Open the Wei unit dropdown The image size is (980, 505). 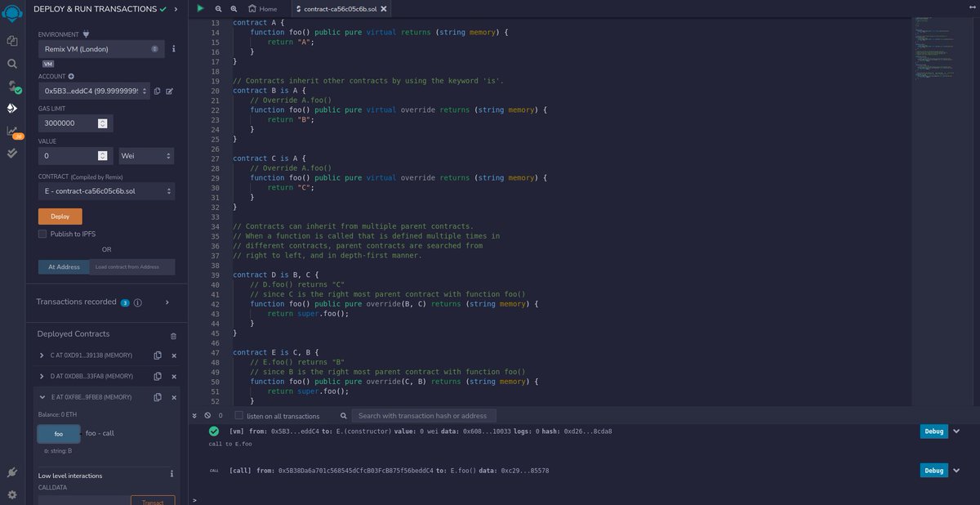point(147,155)
